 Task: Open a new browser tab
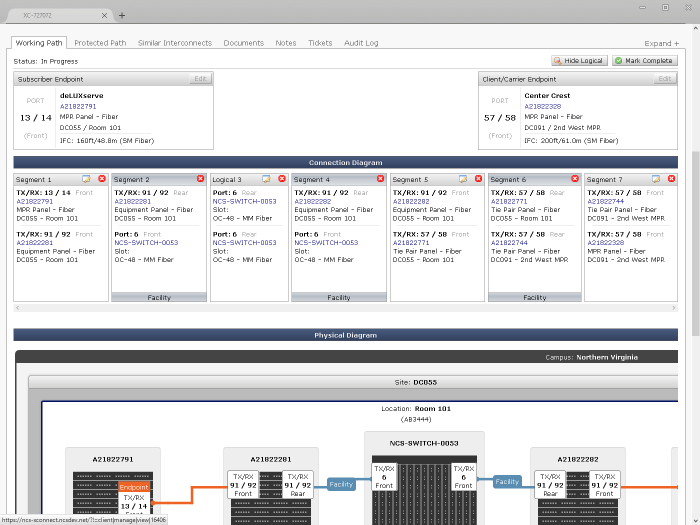122,15
